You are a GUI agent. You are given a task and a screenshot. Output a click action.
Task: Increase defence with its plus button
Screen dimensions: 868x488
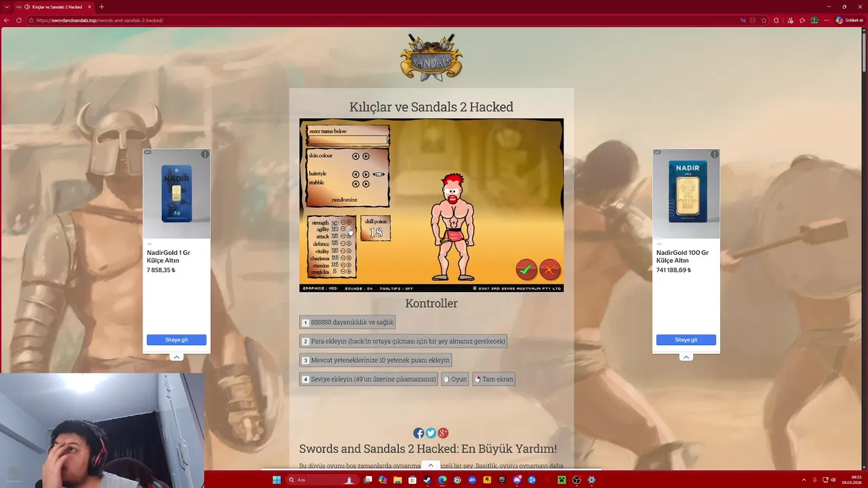(349, 244)
